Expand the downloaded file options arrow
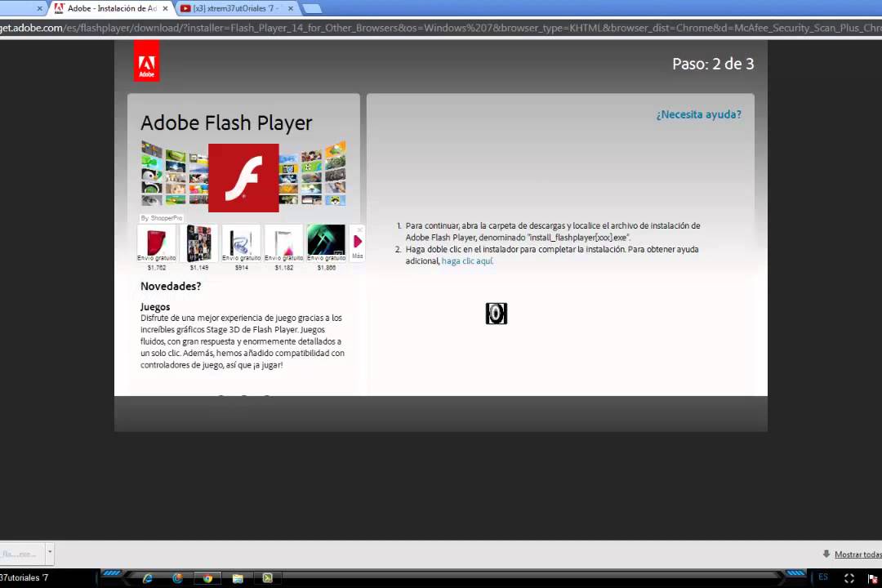 pos(50,553)
